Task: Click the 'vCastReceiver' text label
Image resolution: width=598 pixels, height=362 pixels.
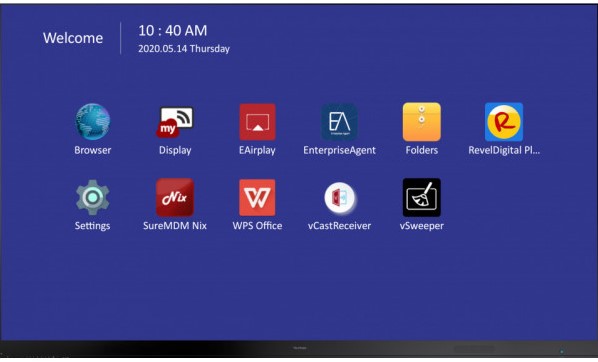Action: [339, 225]
